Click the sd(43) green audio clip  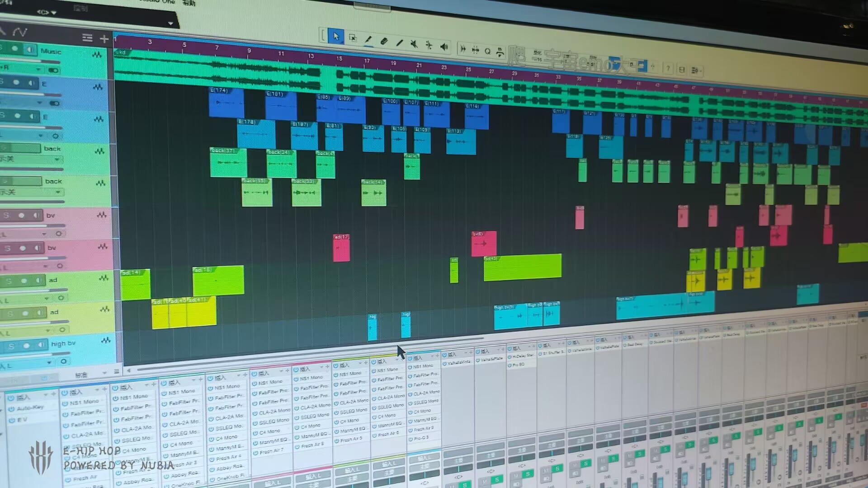(522, 267)
